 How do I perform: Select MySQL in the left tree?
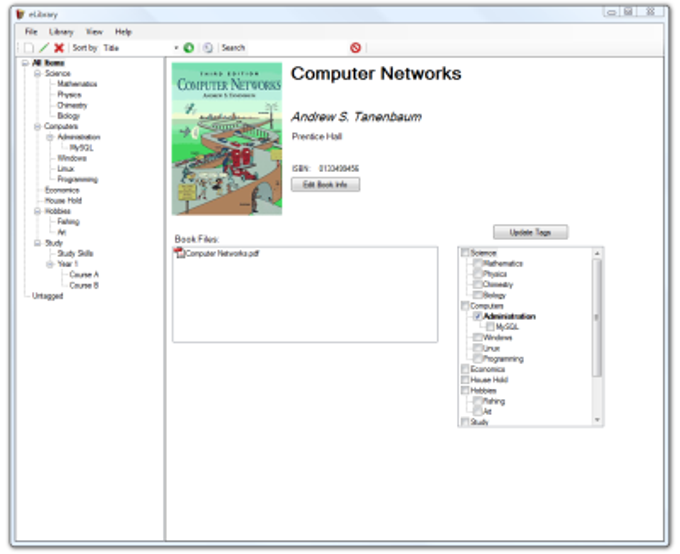(x=81, y=148)
